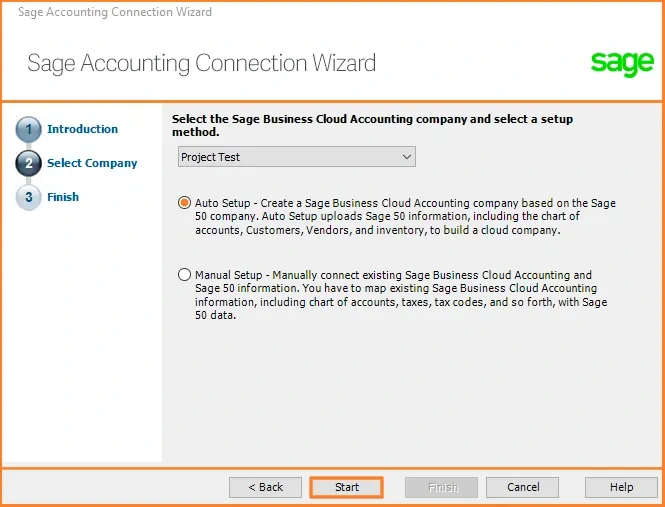The image size is (665, 507).
Task: Click the 'Select the Sage Business Cloud Accounting company' heading
Action: pyautogui.click(x=372, y=125)
